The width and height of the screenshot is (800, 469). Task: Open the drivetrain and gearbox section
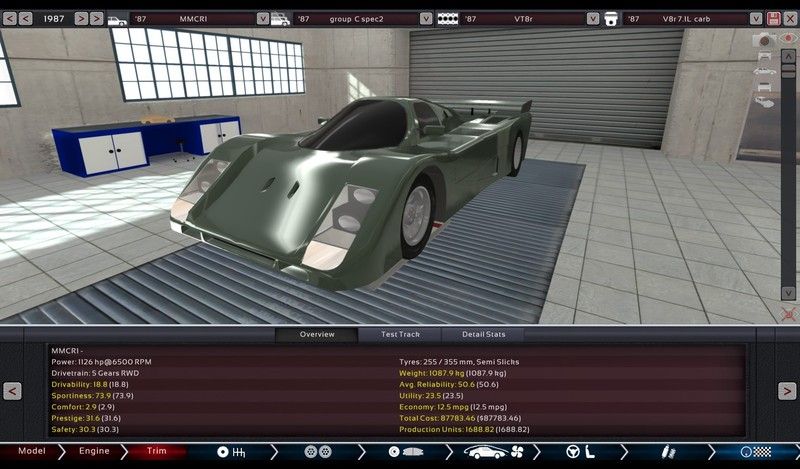[x=231, y=452]
